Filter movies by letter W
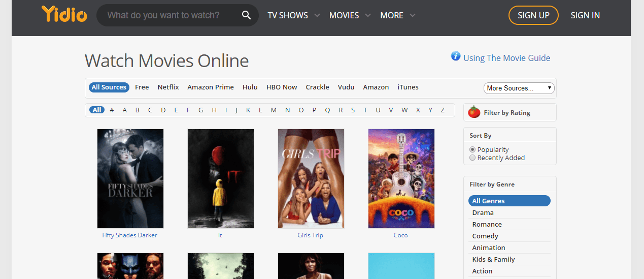Image resolution: width=644 pixels, height=279 pixels. coord(404,110)
